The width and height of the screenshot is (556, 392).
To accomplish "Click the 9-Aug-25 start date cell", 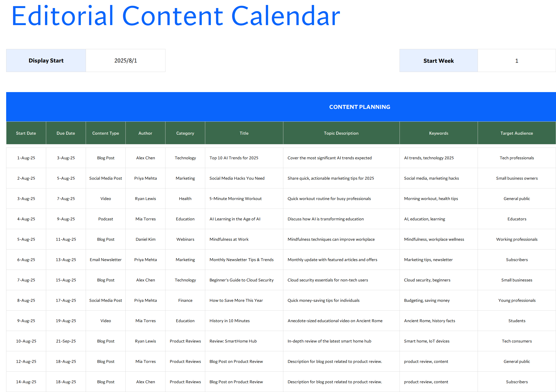I will coord(26,321).
